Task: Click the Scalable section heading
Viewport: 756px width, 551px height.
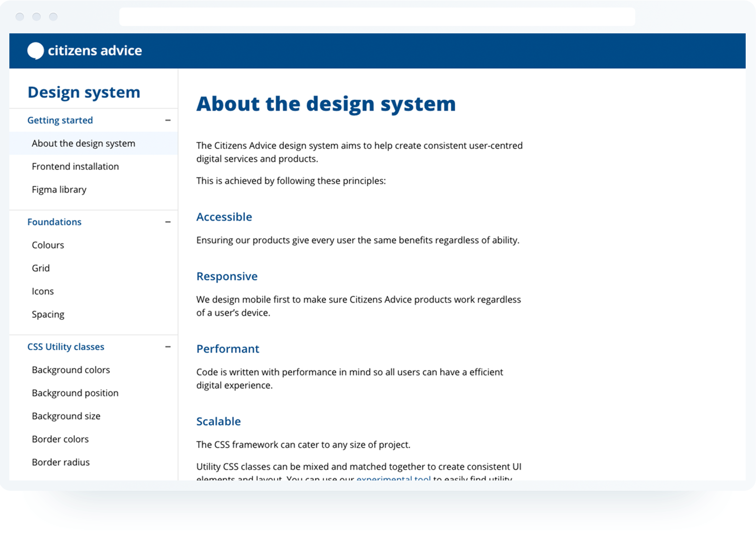Action: coord(219,421)
